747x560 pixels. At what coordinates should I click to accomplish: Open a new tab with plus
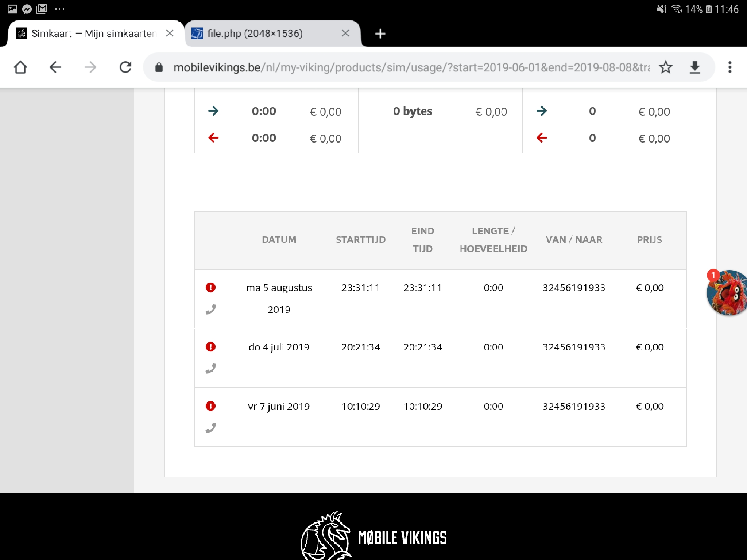(380, 34)
